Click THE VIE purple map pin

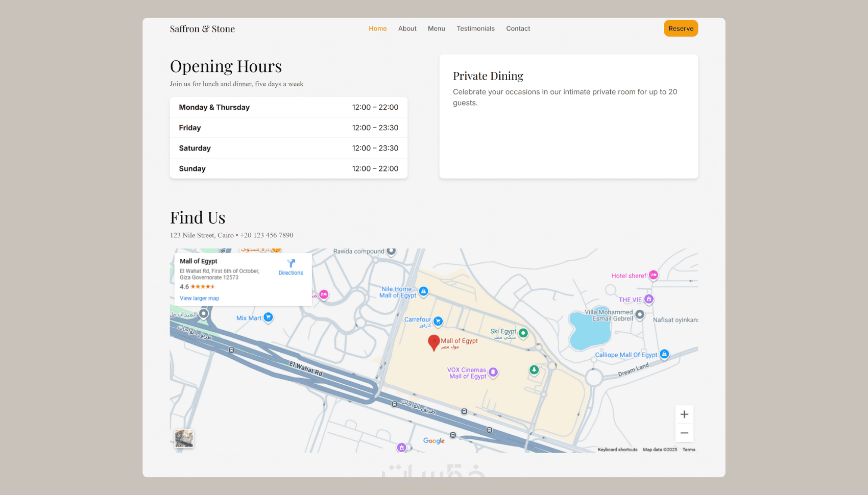tap(648, 299)
